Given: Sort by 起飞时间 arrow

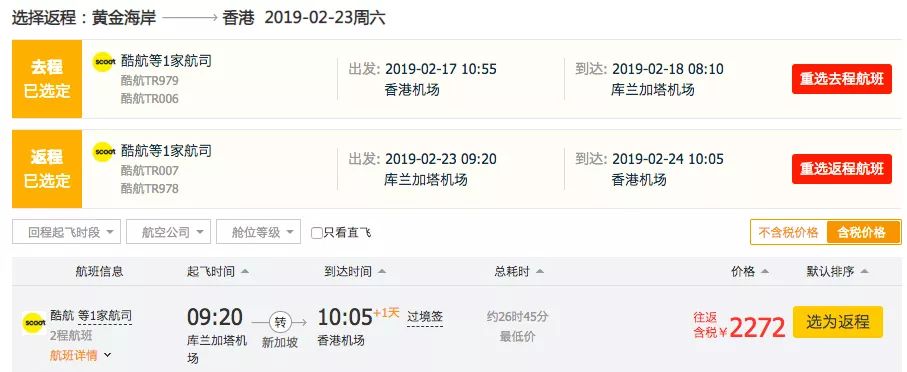Looking at the screenshot, I should point(245,271).
